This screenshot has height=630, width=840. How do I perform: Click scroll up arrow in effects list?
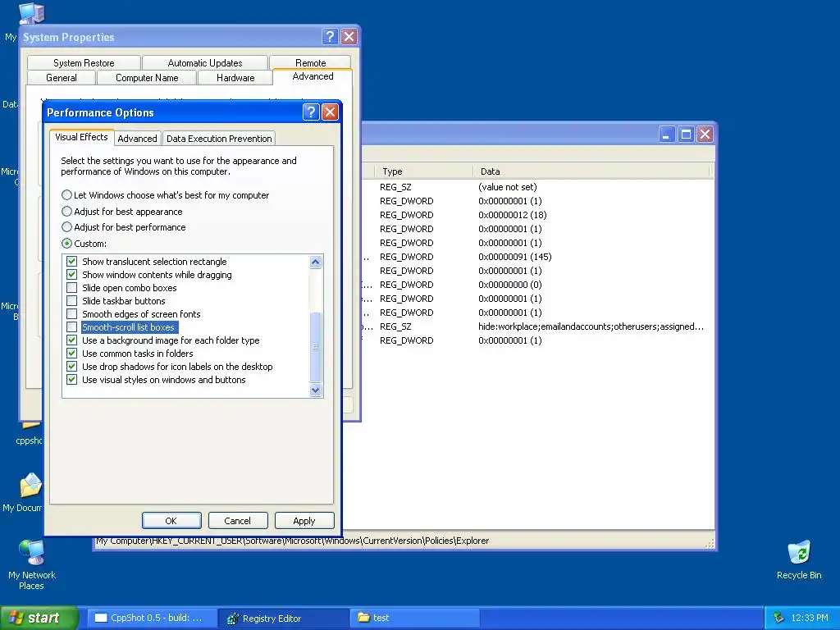click(x=316, y=262)
